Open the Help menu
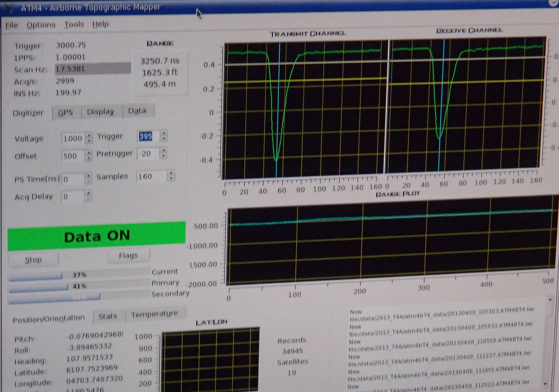Viewport: 559px width, 392px height. [x=100, y=24]
